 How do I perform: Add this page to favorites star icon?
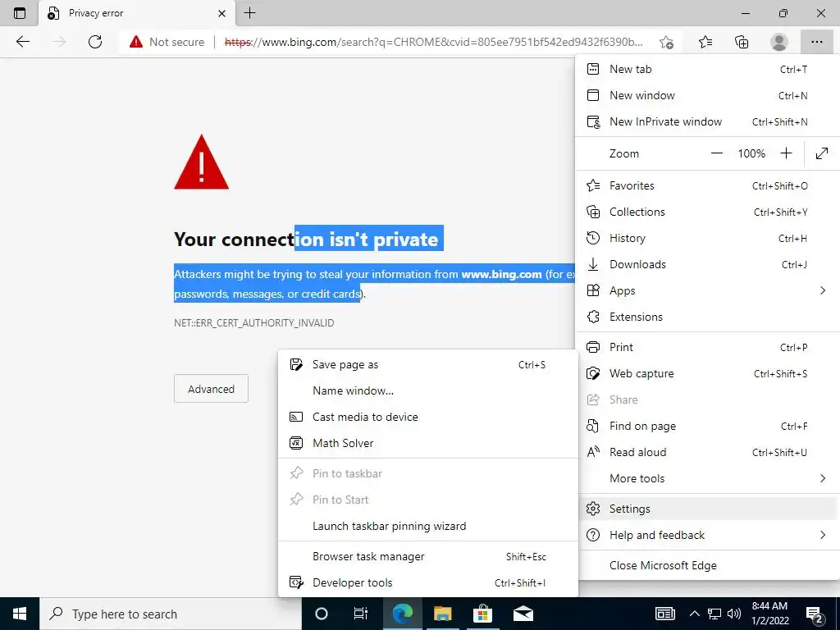666,42
